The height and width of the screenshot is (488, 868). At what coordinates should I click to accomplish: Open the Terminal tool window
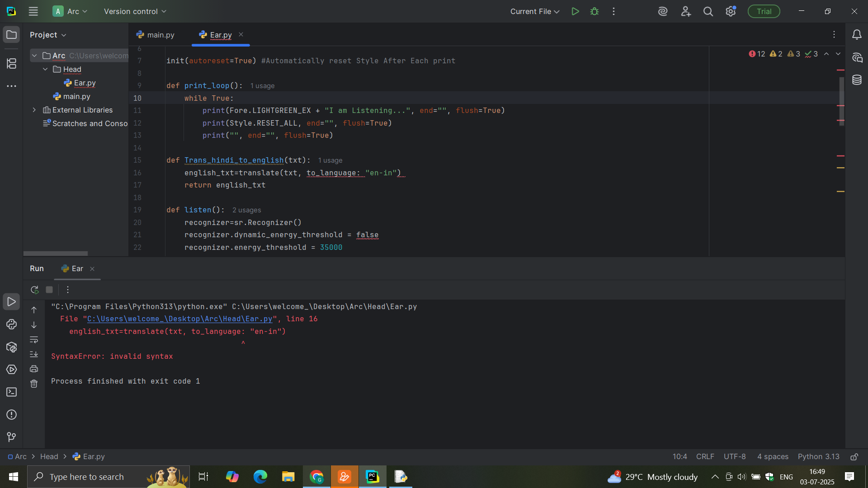tap(11, 392)
